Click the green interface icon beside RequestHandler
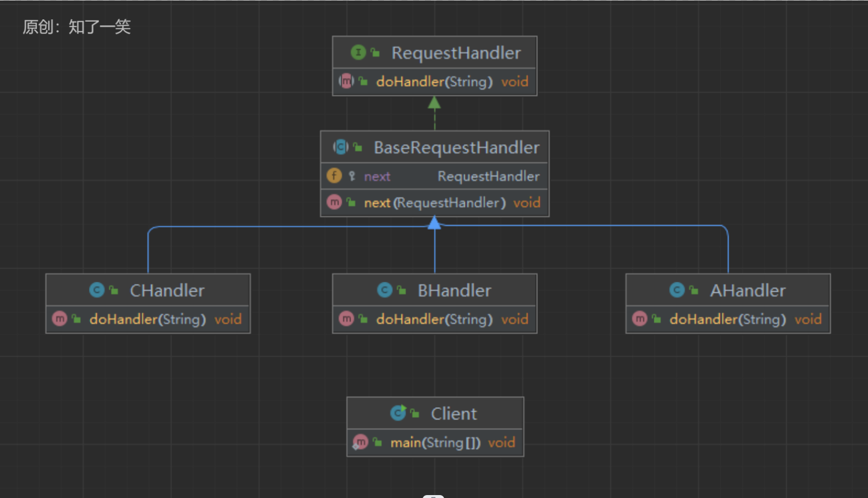The image size is (868, 498). (x=358, y=53)
